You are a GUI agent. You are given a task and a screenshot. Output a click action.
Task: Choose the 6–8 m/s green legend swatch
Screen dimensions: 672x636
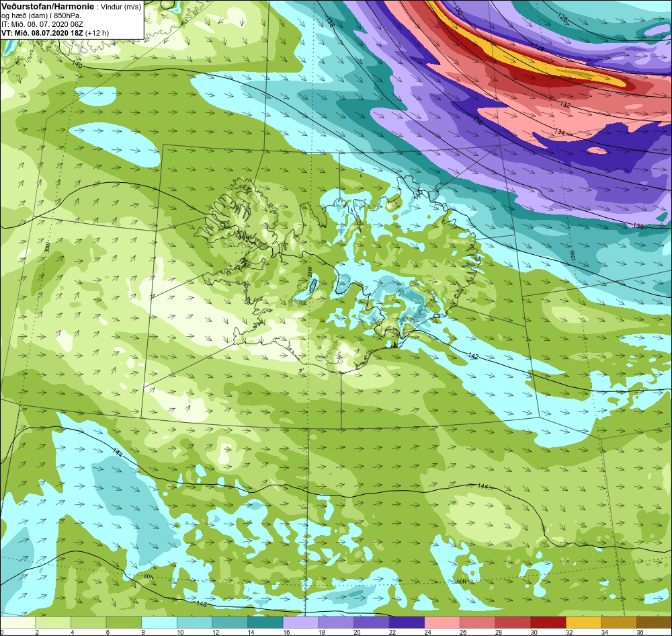pyautogui.click(x=124, y=623)
